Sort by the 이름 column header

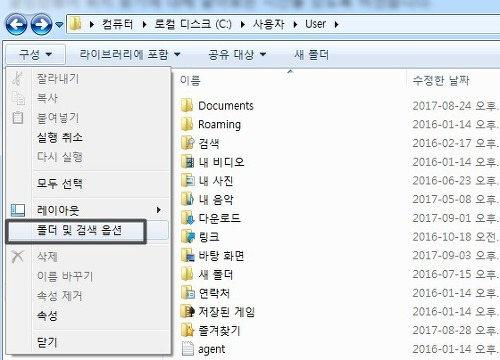pos(190,80)
